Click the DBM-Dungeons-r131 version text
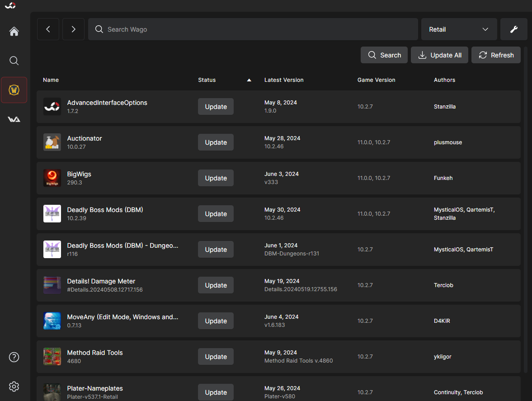Image resolution: width=532 pixels, height=401 pixels. [x=292, y=254]
